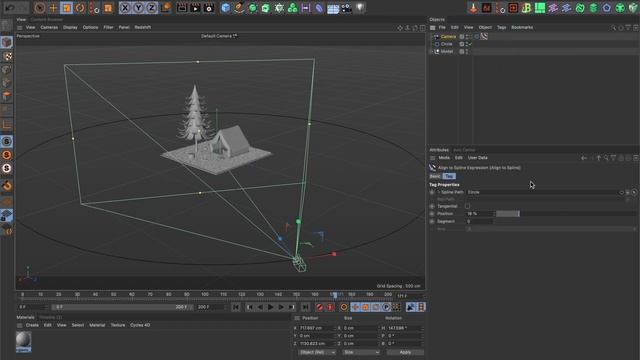Toggle Y axis lock
This screenshot has height=360, width=640.
point(138,8)
